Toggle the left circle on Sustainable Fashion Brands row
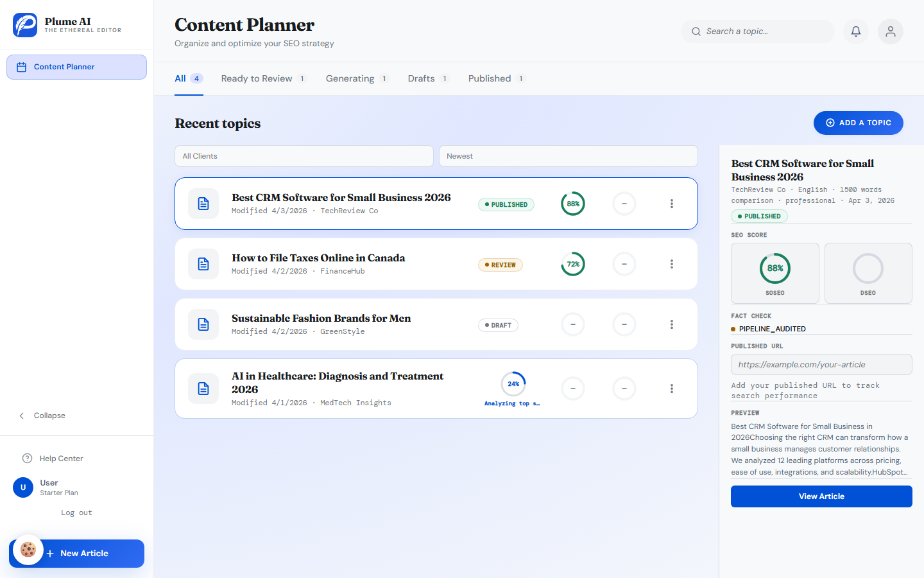Image resolution: width=924 pixels, height=578 pixels. [x=572, y=324]
